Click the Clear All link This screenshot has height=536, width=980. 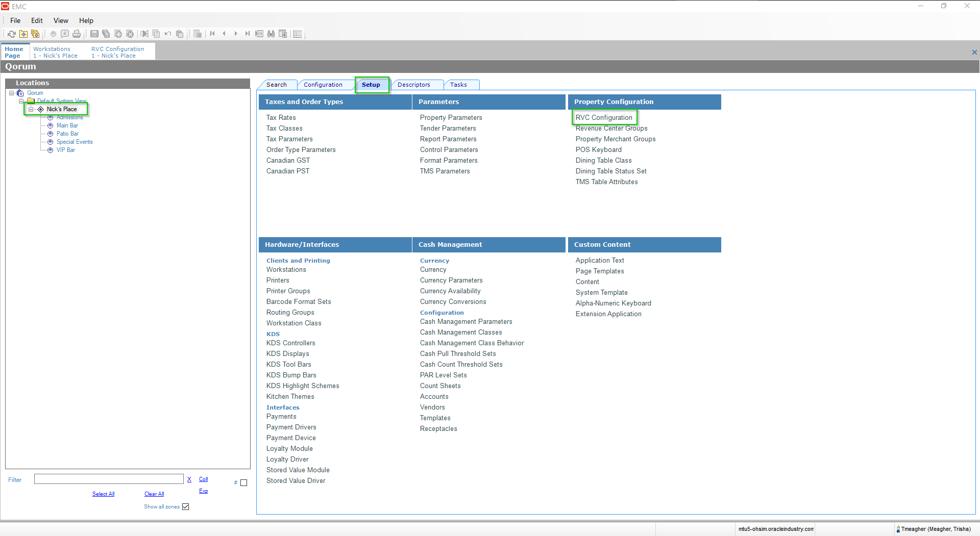(154, 494)
